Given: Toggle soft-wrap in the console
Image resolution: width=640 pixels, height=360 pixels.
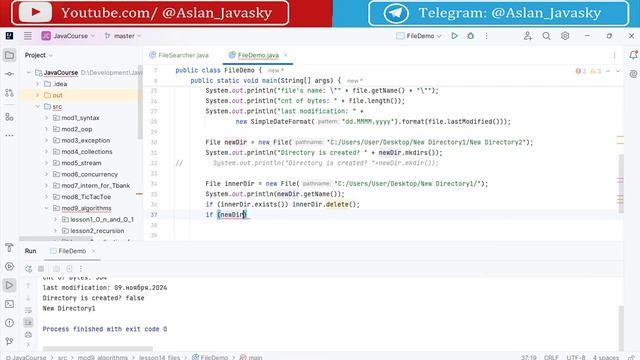Looking at the screenshot, I should coord(28,310).
